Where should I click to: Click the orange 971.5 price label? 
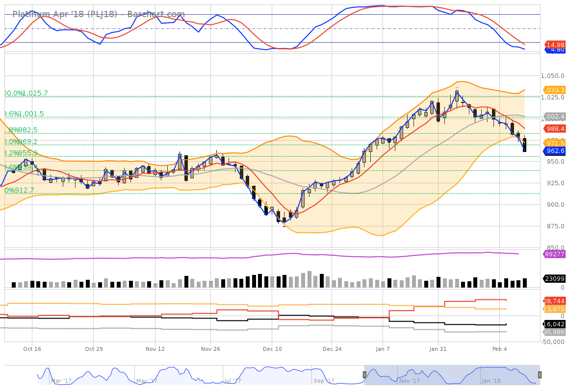[555, 143]
